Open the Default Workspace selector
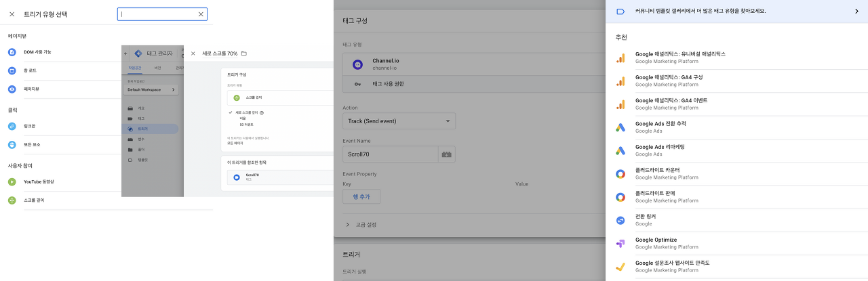Screen dimensions: 868x281 [x=152, y=89]
